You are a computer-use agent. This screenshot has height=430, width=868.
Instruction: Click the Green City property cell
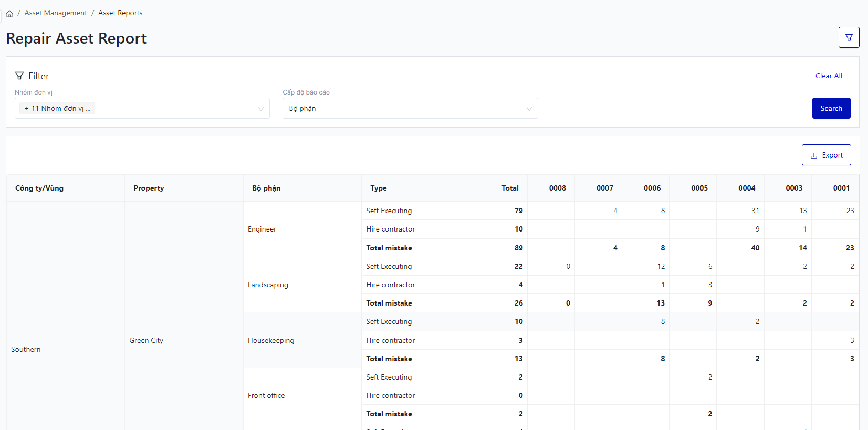[x=147, y=341]
